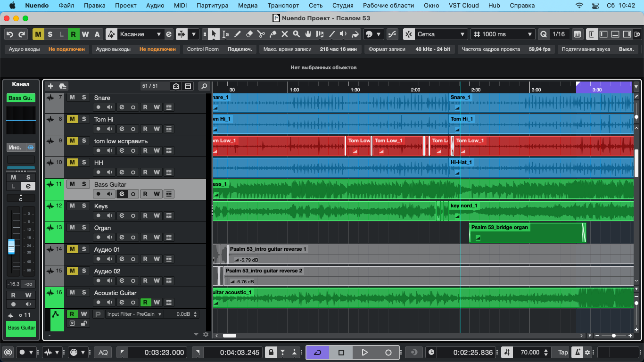The width and height of the screenshot is (644, 362).
Task: Click the Undo arrow in toolbar
Action: [10, 34]
